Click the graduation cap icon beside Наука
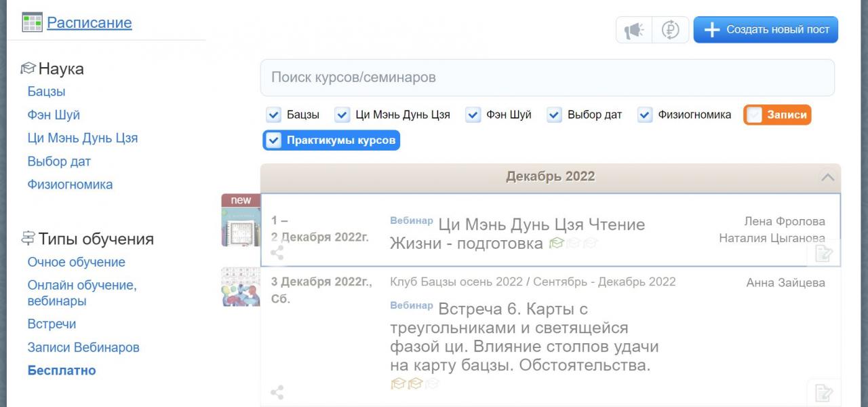 (x=28, y=69)
